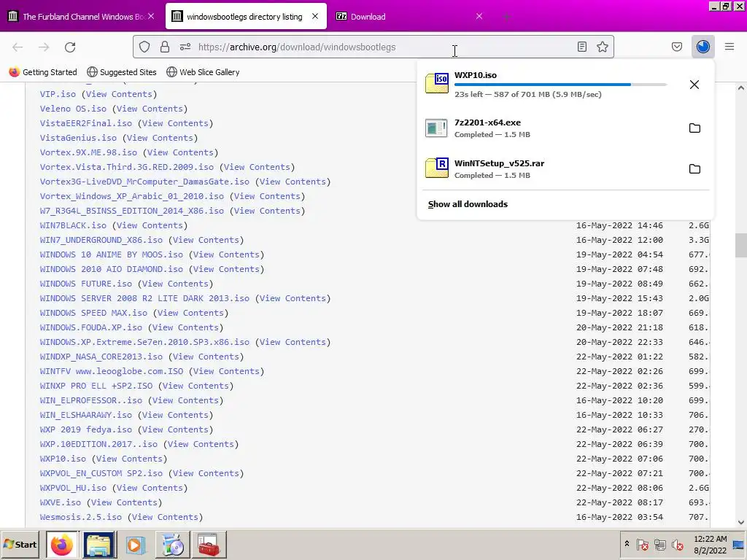747x560 pixels.
Task: Open WINDOWS SPEED MAX.iso link
Action: pos(93,313)
